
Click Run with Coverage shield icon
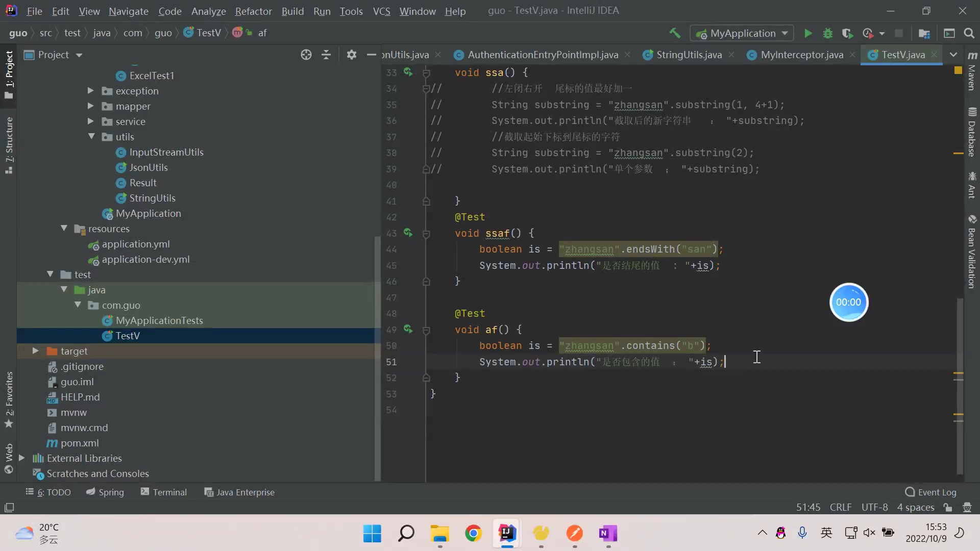click(847, 33)
